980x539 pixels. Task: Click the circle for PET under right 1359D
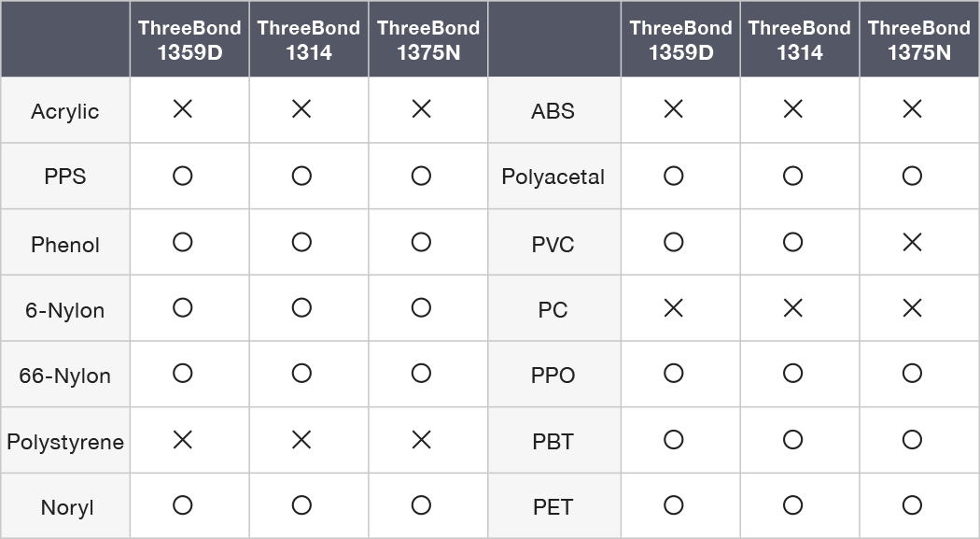tap(674, 505)
